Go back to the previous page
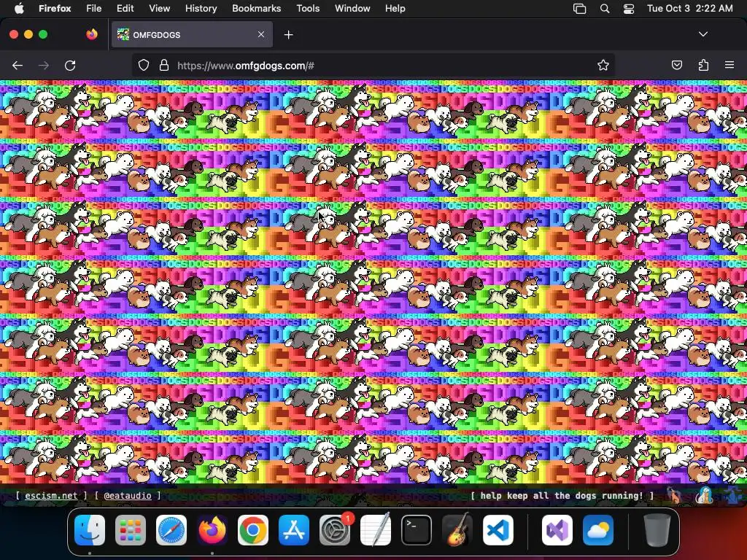Screen dimensions: 747x560 click(18, 66)
